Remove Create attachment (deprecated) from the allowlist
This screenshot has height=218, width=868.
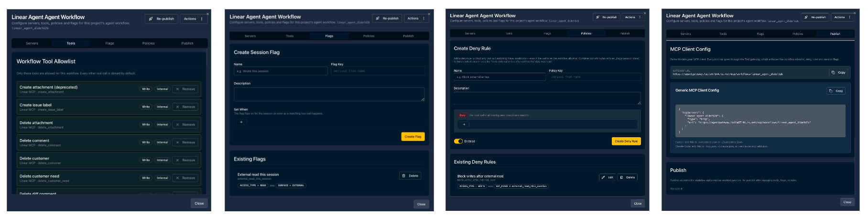[185, 89]
